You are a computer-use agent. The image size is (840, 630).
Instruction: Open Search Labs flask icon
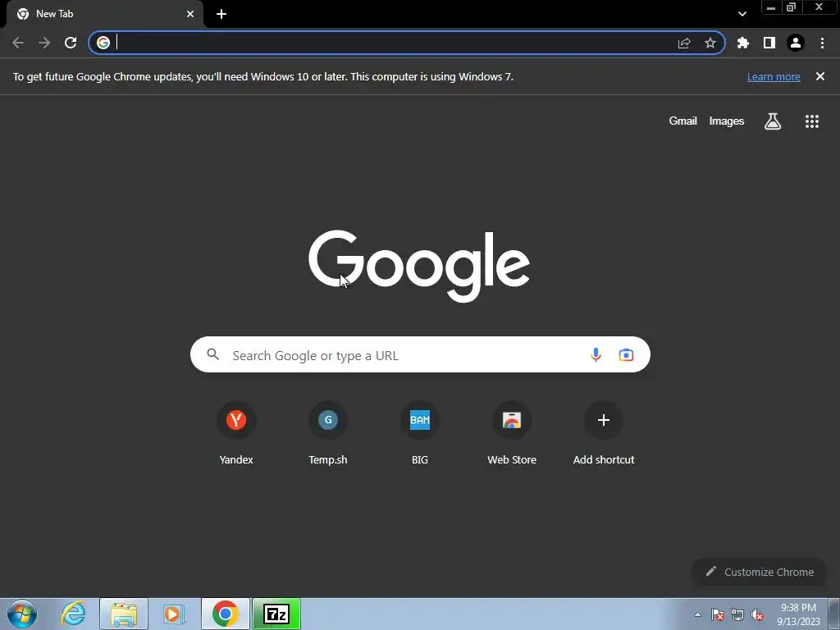(x=773, y=121)
